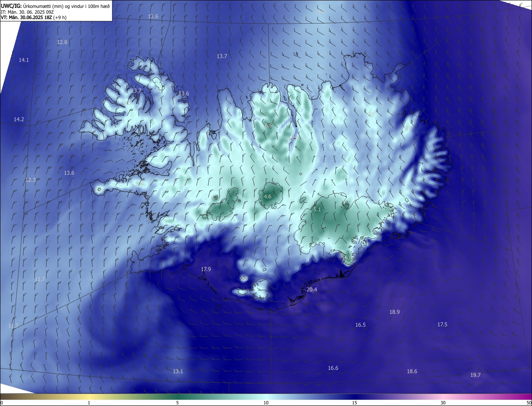Pick the 14.1 value label

24,60
